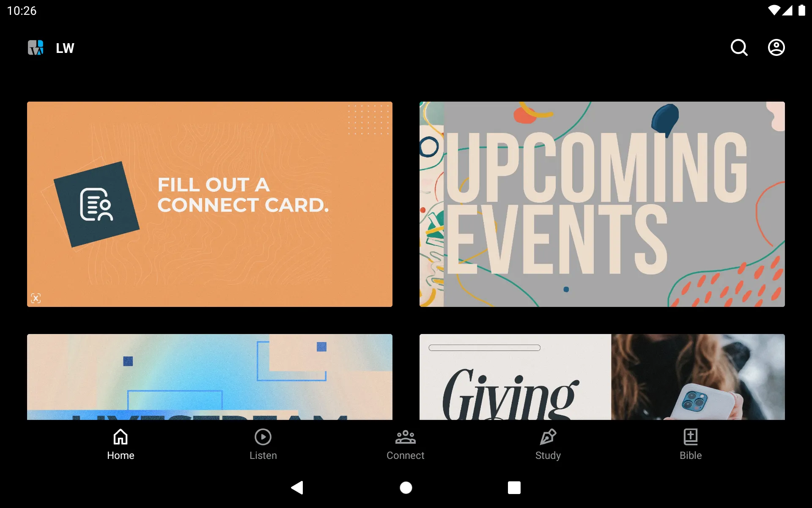Open the Listen tab
812x508 pixels.
(263, 444)
